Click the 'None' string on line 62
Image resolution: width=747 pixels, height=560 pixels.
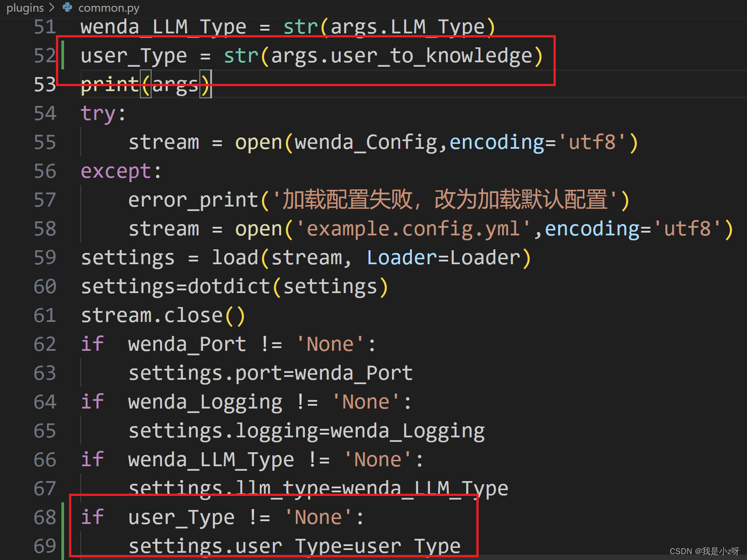click(x=330, y=344)
